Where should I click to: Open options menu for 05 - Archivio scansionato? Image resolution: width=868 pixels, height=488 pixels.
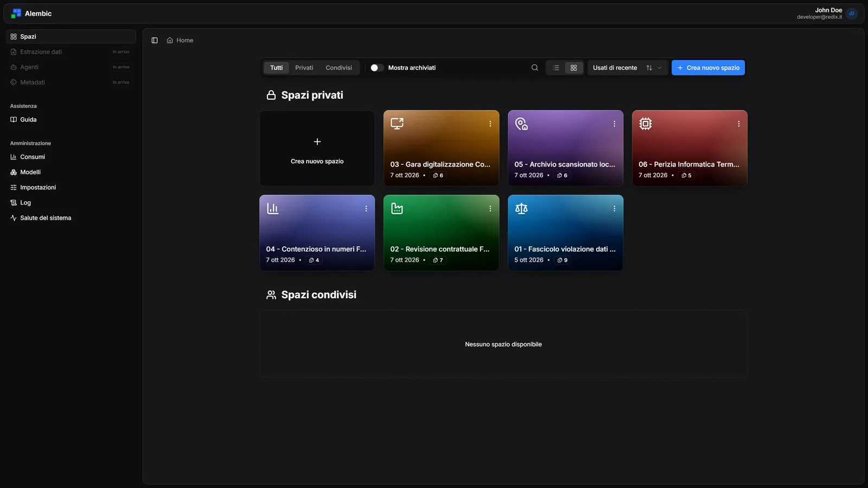(x=614, y=124)
